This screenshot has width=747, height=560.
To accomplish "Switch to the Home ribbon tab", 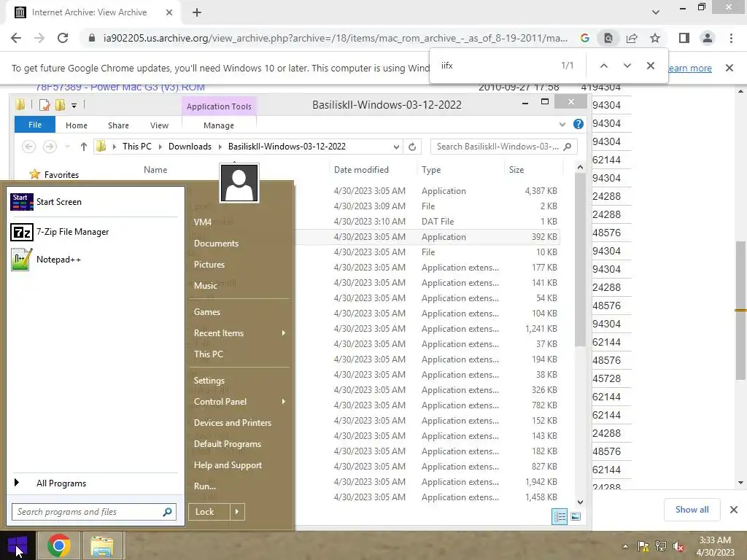I will coord(76,125).
